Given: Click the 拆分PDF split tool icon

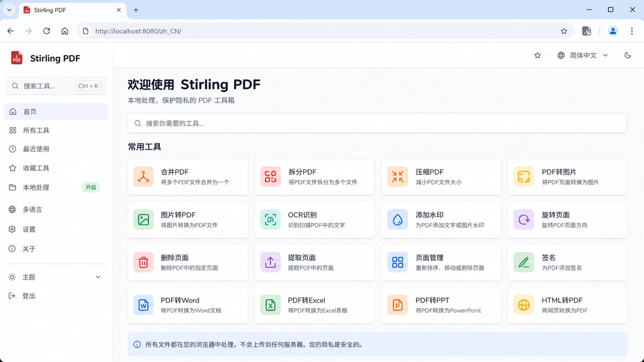Looking at the screenshot, I should [270, 176].
